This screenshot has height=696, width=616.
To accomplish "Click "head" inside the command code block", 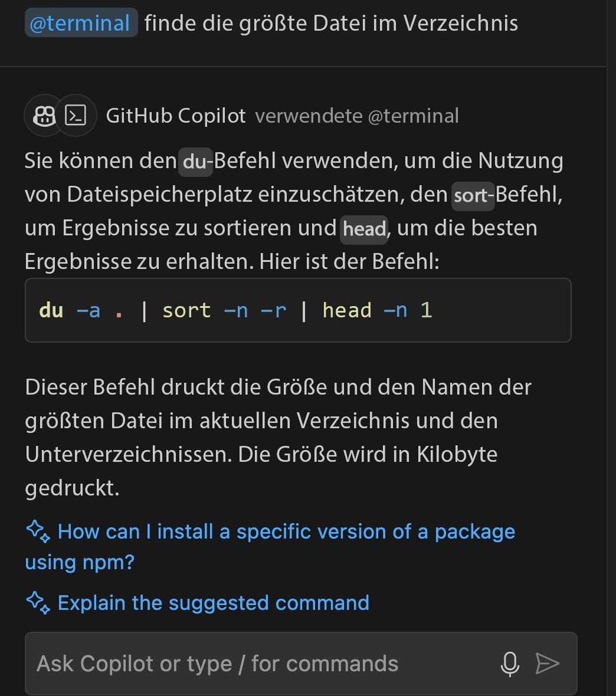I will (x=347, y=310).
